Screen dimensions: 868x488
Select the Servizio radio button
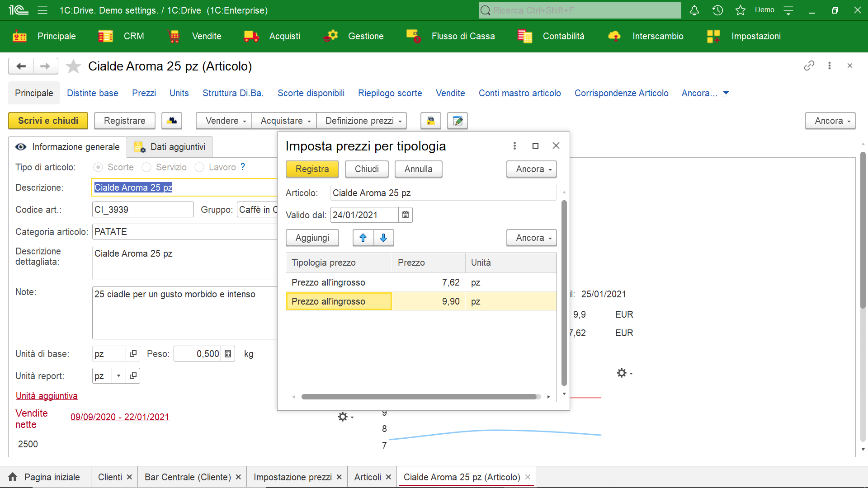click(x=146, y=168)
